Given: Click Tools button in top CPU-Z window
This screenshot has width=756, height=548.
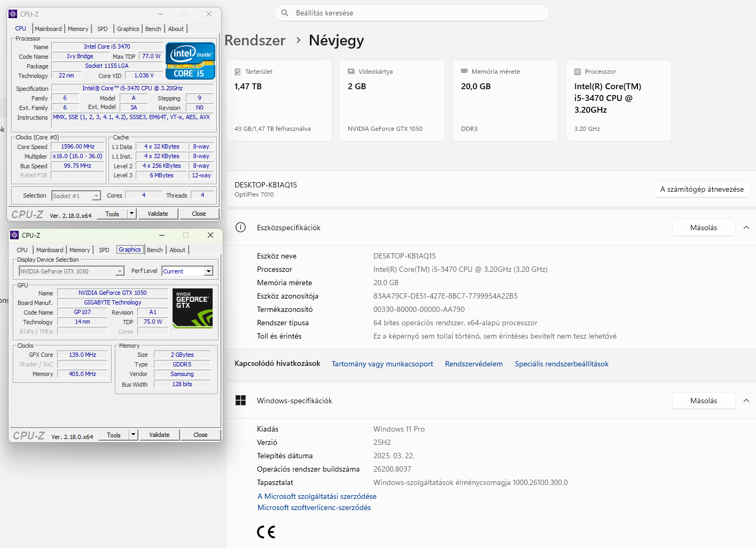Looking at the screenshot, I should click(112, 214).
